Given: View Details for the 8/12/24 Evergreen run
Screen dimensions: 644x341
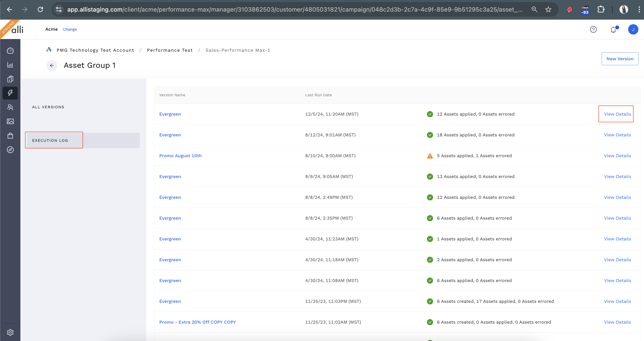Looking at the screenshot, I should click(617, 135).
